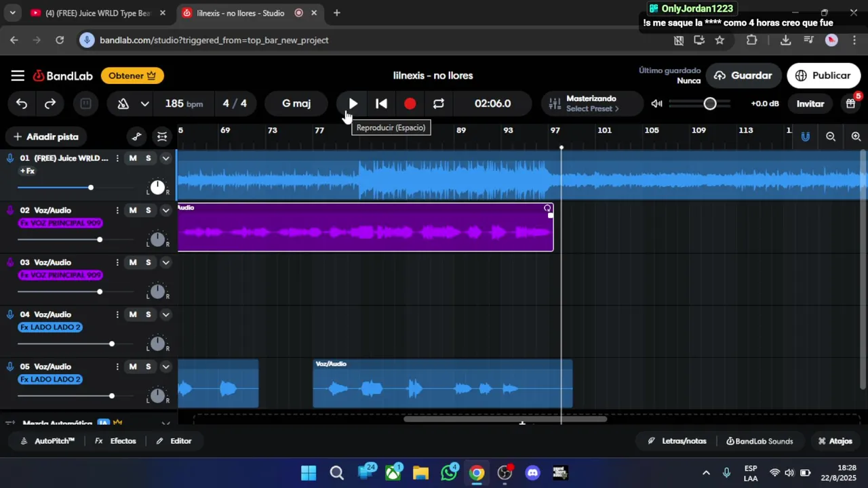
Task: Click the BandLab logo
Action: point(63,76)
